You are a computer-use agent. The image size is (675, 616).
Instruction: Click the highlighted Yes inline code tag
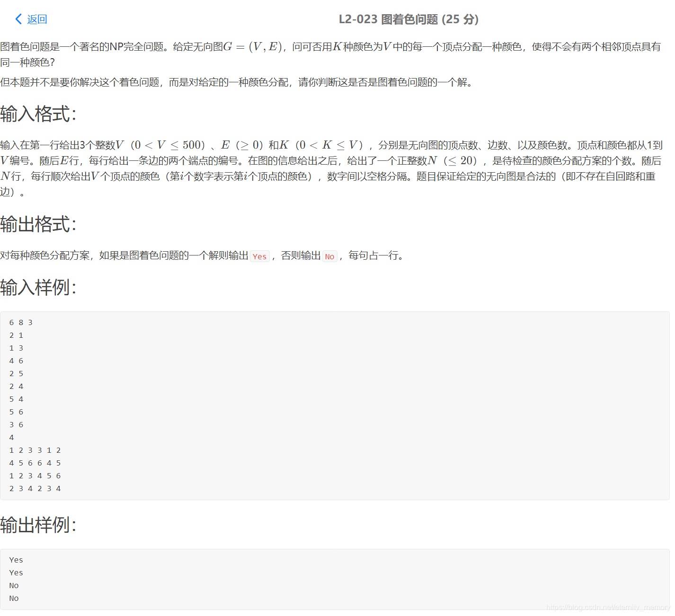click(x=259, y=256)
